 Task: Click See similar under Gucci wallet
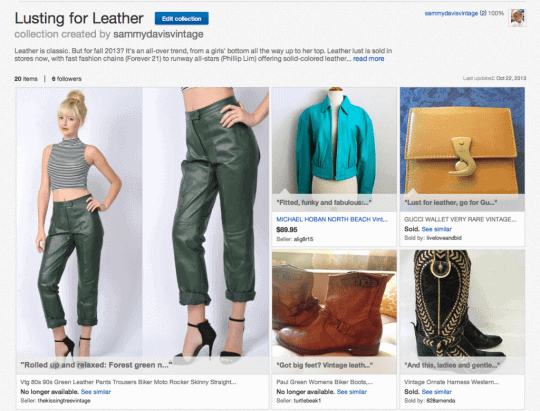(x=436, y=229)
